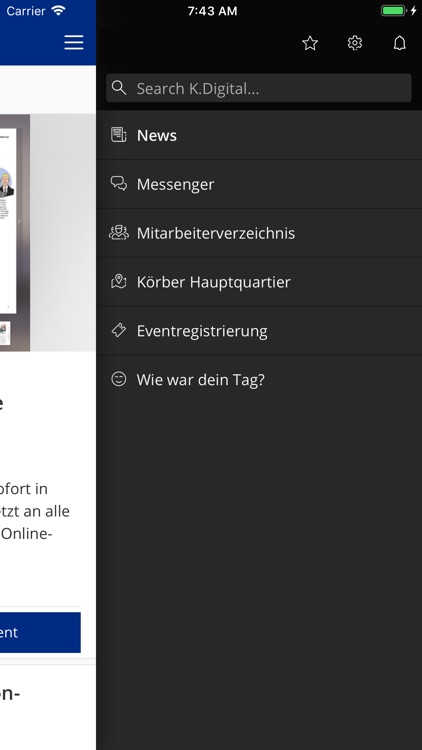Open favorites with the star icon
Viewport: 422px width, 750px height.
pyautogui.click(x=310, y=44)
